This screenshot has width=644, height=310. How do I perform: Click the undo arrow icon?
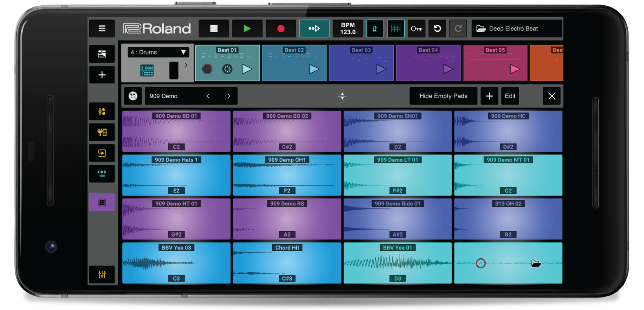coord(437,29)
